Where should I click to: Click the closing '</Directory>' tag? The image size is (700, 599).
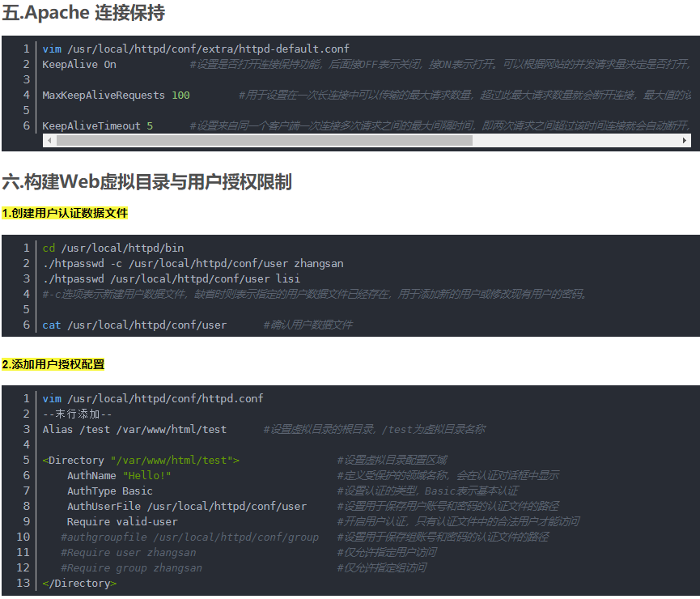pos(79,583)
